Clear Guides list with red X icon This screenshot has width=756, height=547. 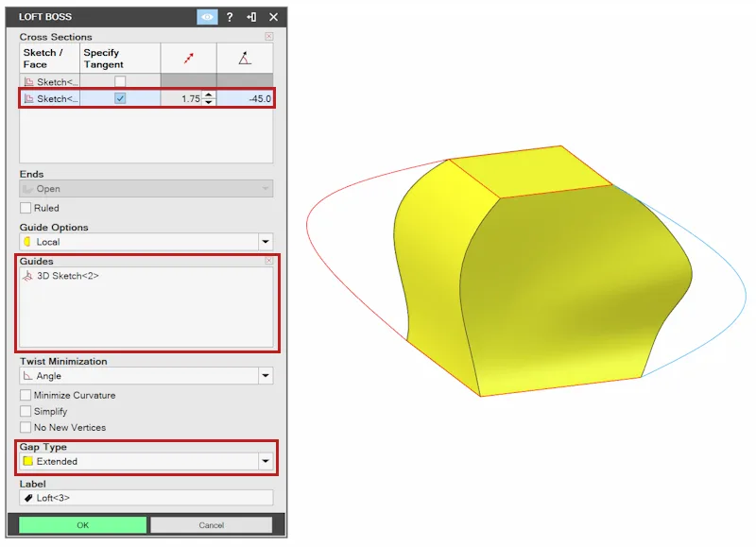[x=269, y=261]
